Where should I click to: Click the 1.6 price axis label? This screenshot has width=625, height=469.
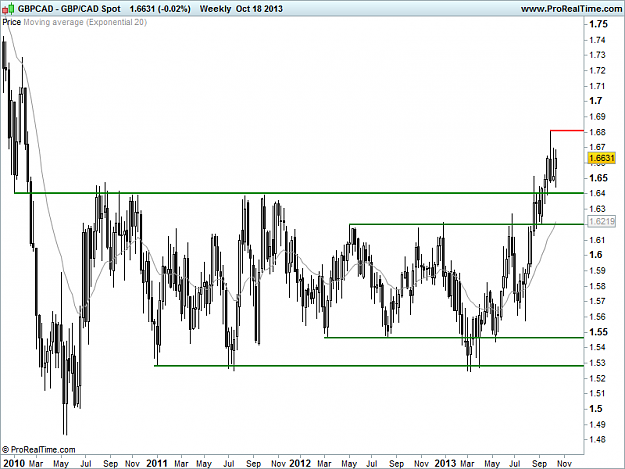click(596, 255)
